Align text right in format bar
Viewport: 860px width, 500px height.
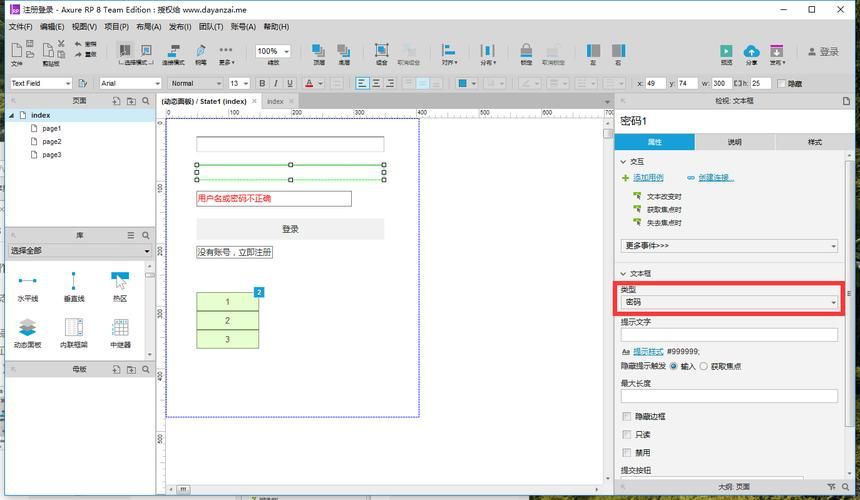click(390, 83)
